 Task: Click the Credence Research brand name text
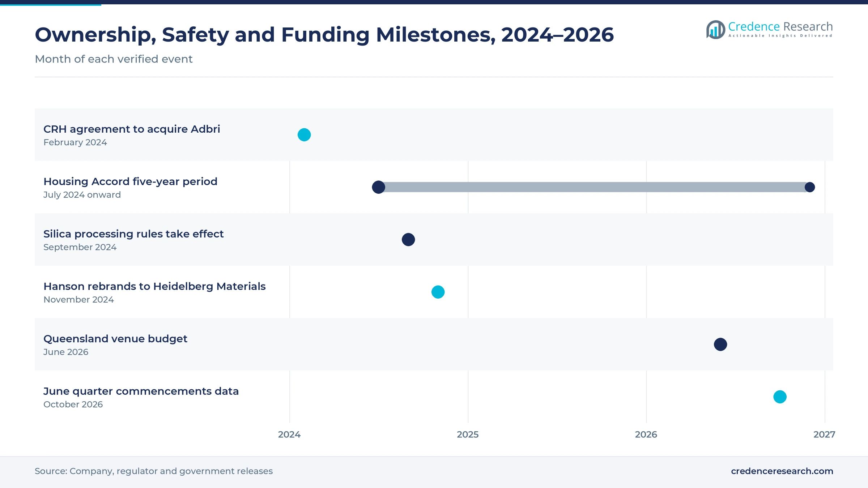tap(780, 26)
